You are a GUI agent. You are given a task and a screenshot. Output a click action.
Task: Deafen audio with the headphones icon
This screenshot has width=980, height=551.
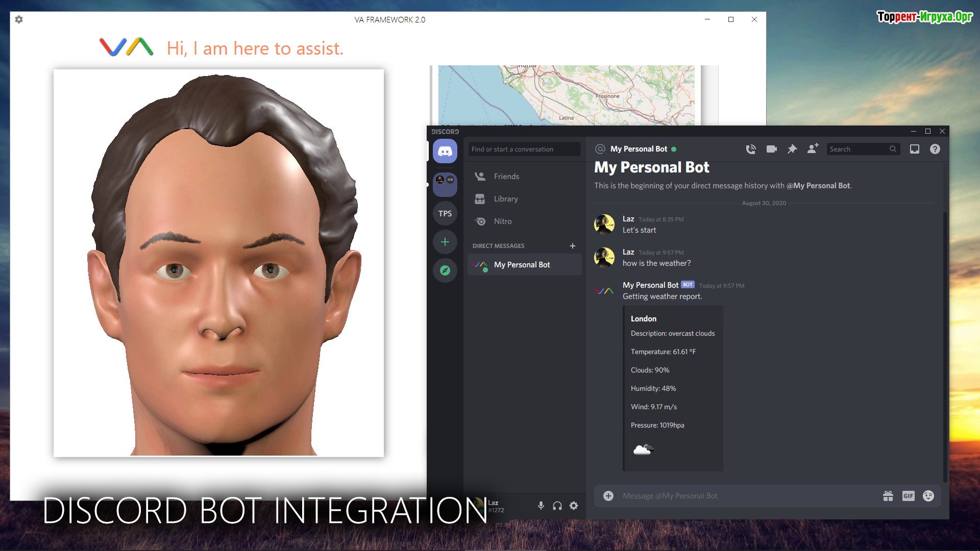557,506
